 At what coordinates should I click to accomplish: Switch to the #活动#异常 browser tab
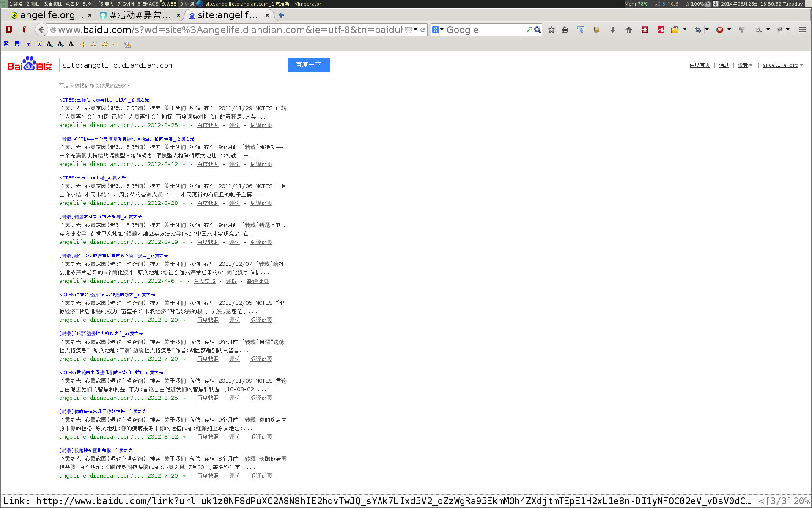pos(140,15)
